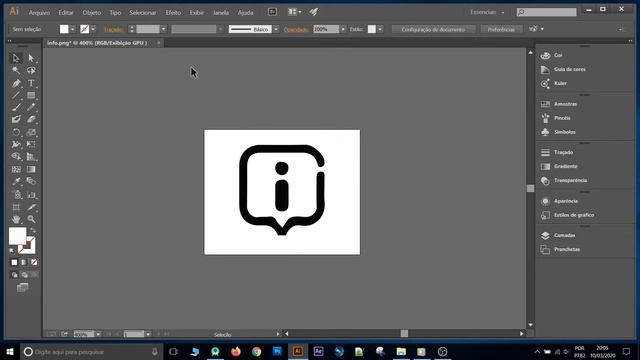Select the Pencil tool
Screen dimensions: 640x360
[x=31, y=107]
